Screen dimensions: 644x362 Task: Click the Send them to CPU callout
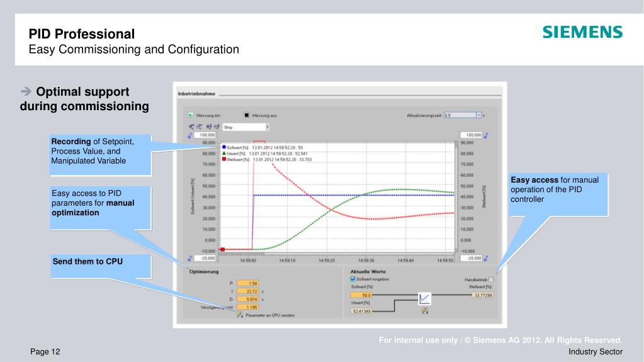click(x=101, y=266)
